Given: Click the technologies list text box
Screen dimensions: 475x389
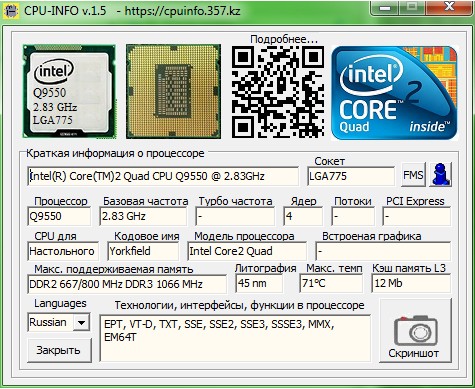Looking at the screenshot, I should 235,338.
